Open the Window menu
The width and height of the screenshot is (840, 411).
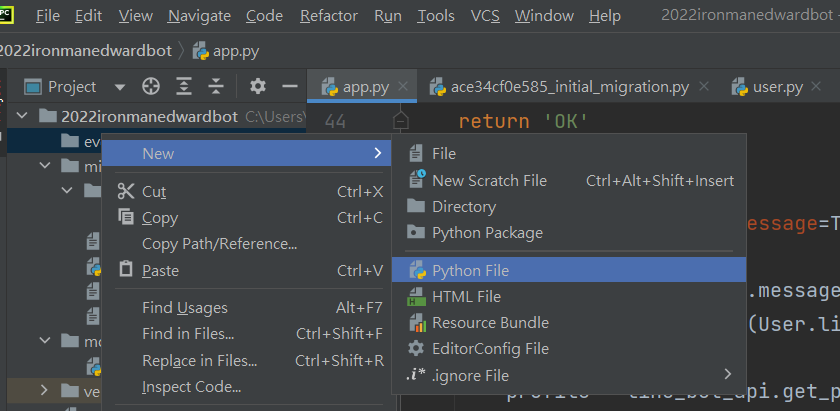click(544, 16)
